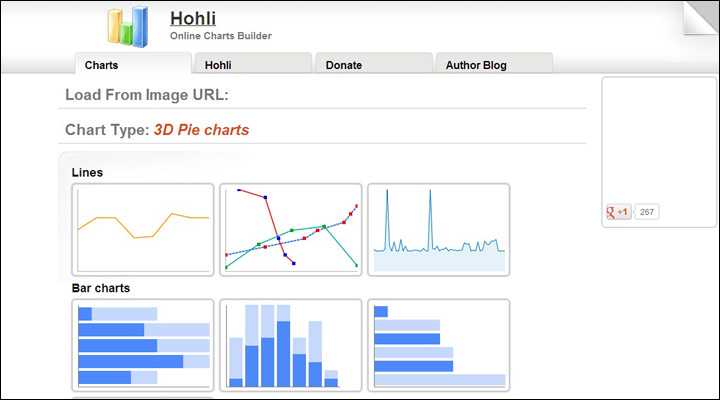This screenshot has height=400, width=720.
Task: Choose the horizontal grouped bar chart
Action: point(439,345)
